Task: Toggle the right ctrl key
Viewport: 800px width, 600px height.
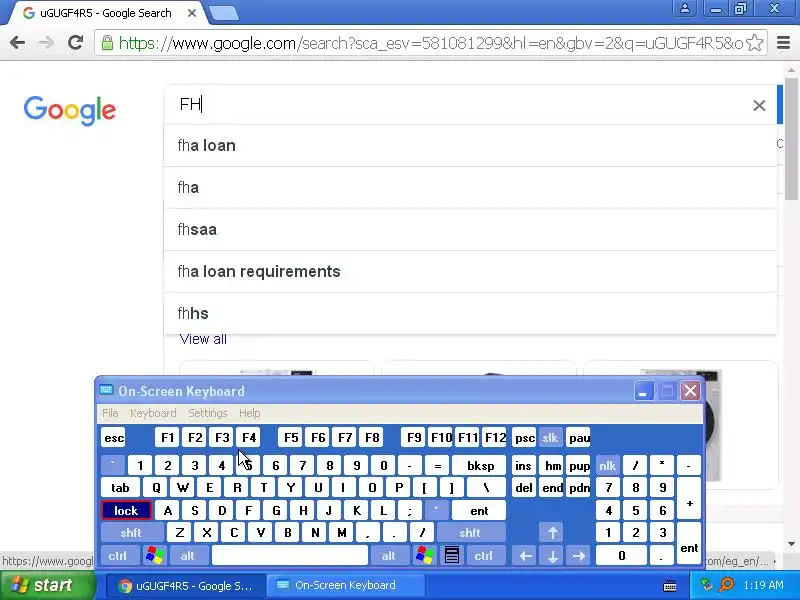Action: coord(484,555)
